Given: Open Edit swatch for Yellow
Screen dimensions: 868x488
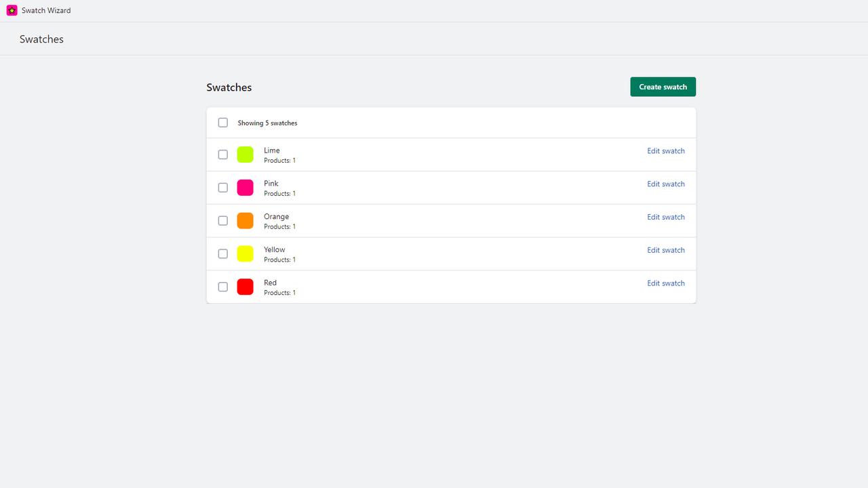Looking at the screenshot, I should 666,250.
